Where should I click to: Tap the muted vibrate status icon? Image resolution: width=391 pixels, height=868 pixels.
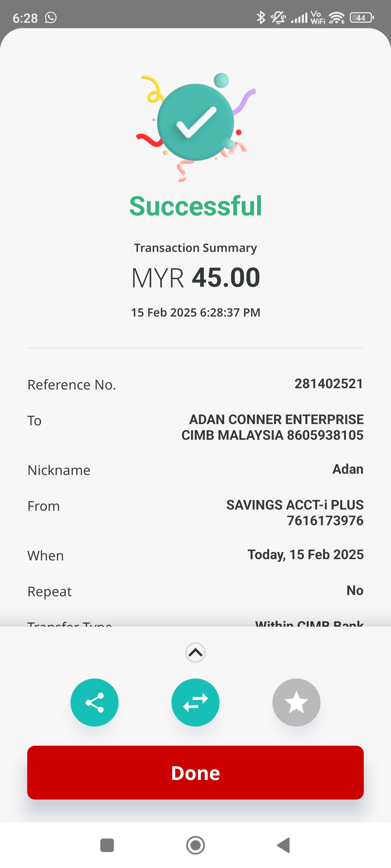point(278,18)
